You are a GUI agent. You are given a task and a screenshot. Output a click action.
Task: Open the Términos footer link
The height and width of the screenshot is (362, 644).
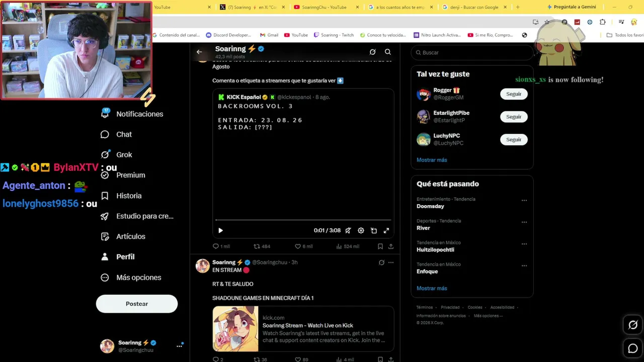[x=425, y=307]
